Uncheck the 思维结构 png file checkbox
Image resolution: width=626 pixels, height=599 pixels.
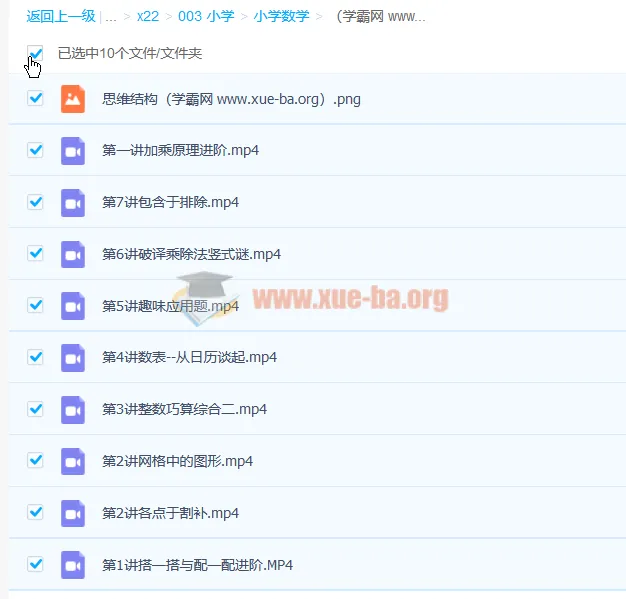36,98
